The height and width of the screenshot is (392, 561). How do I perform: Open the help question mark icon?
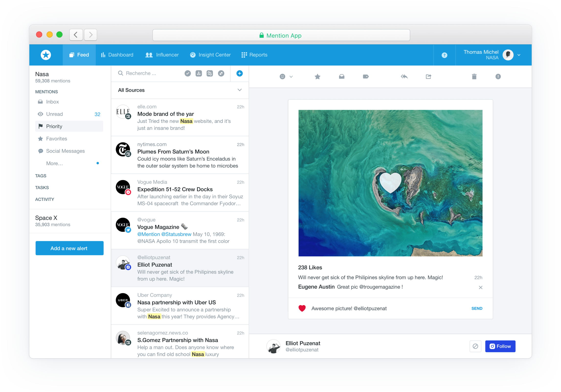click(x=444, y=55)
